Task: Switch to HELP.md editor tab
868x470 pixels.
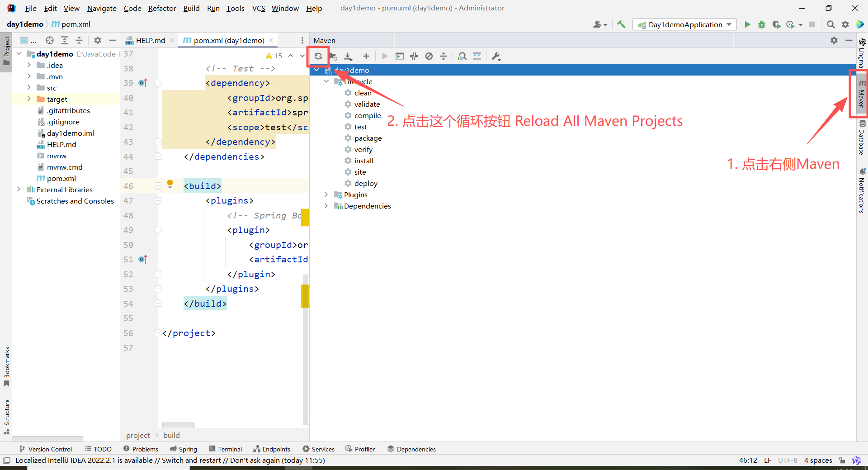Action: [x=150, y=40]
